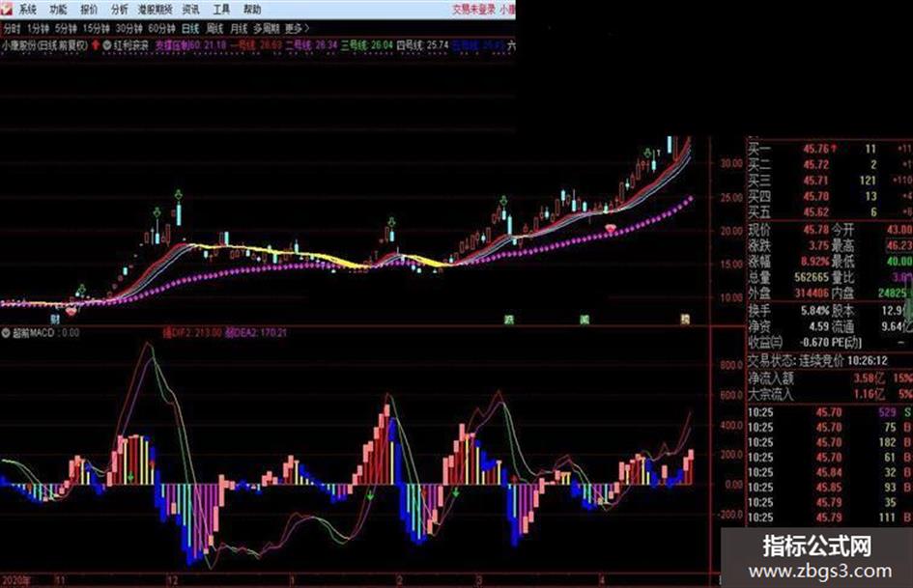This screenshot has height=588, width=913.
Task: Click the pink diamond signal near the 20.00 level
Action: point(611,228)
